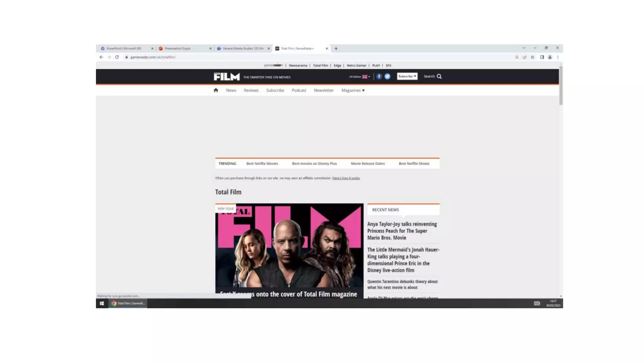Image resolution: width=644 pixels, height=362 pixels.
Task: Click the magnifying glass search icon
Action: tap(439, 76)
